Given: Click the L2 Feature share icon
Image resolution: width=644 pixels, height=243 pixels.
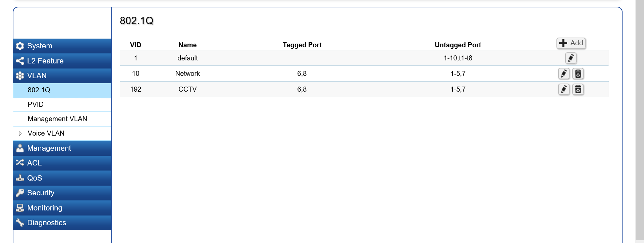Looking at the screenshot, I should click(20, 61).
